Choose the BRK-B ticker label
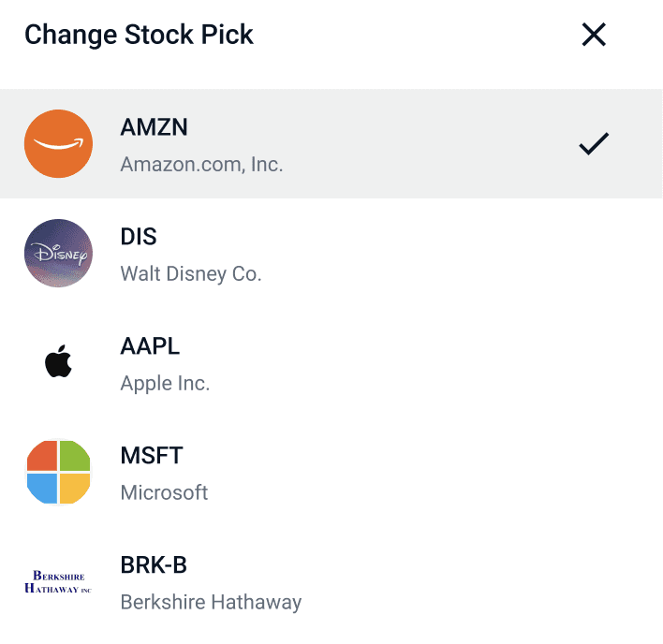 pyautogui.click(x=154, y=565)
